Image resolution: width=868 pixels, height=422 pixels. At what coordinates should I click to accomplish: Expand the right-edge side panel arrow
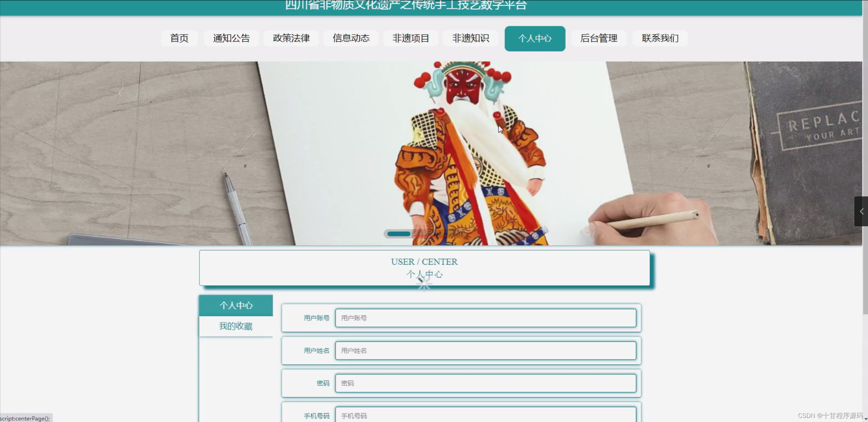(x=861, y=211)
